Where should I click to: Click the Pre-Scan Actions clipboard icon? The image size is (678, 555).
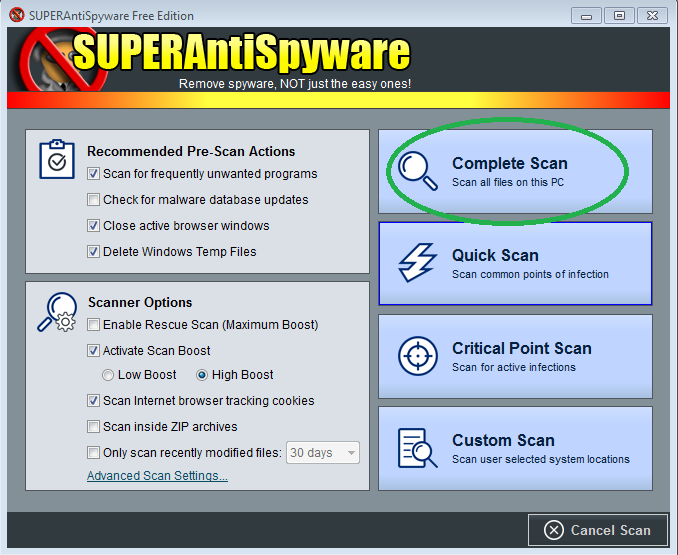point(57,159)
